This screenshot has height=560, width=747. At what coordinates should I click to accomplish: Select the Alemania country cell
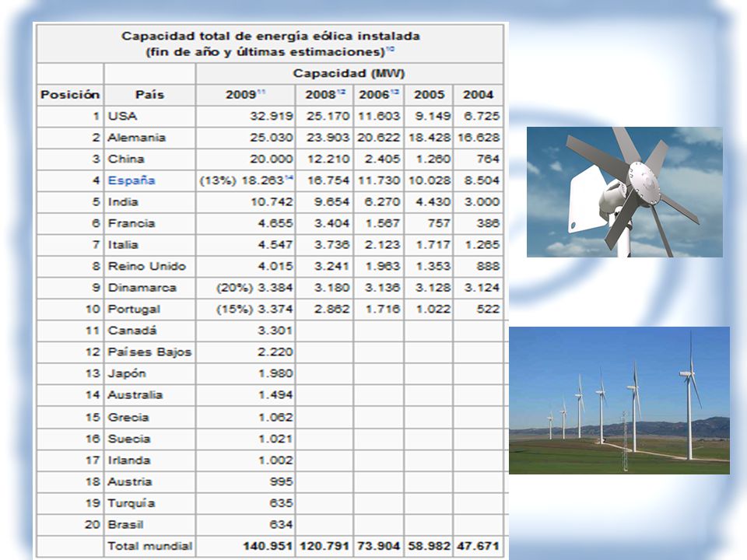[x=149, y=138]
